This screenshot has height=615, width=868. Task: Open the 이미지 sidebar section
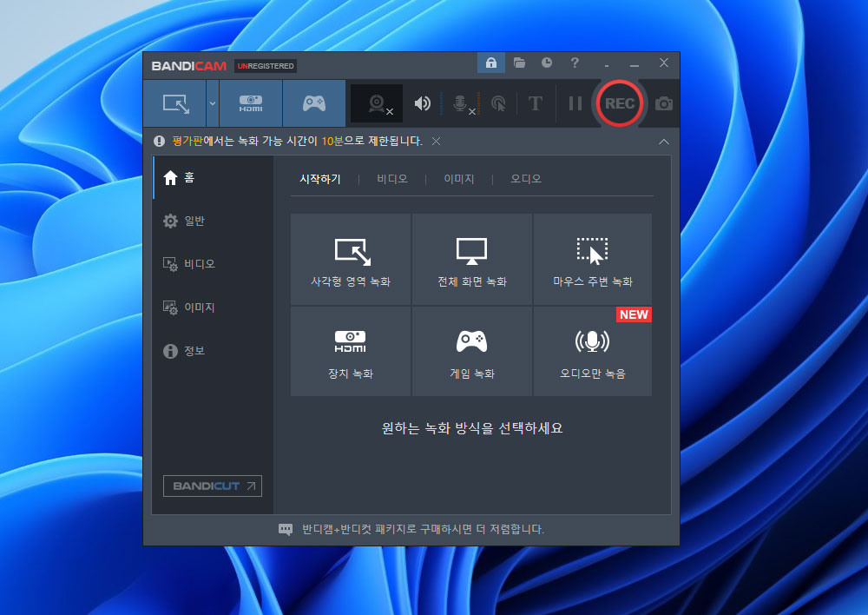pyautogui.click(x=214, y=307)
